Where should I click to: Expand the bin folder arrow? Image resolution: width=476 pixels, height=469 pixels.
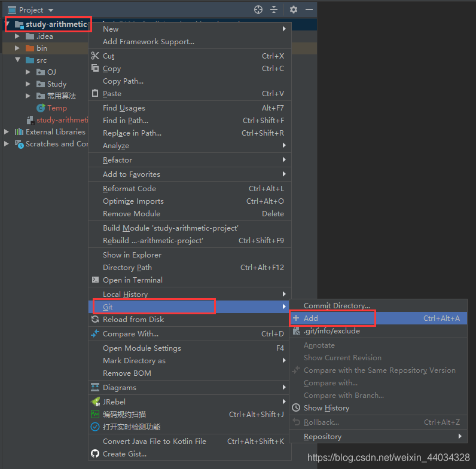pyautogui.click(x=17, y=48)
